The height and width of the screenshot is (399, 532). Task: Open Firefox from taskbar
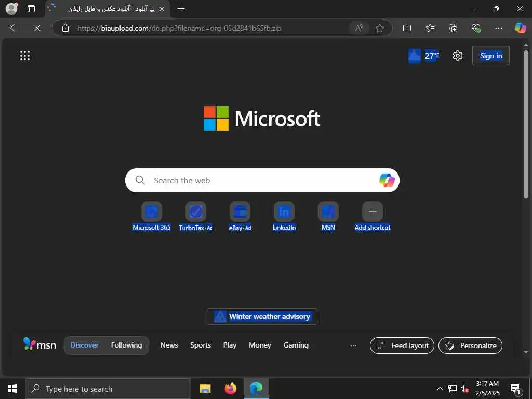(230, 389)
